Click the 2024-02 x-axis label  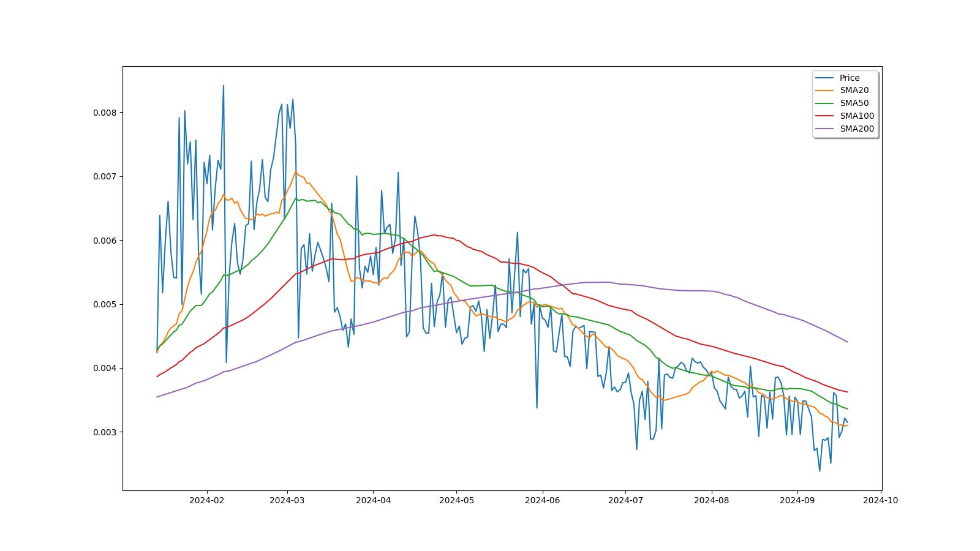pos(207,500)
